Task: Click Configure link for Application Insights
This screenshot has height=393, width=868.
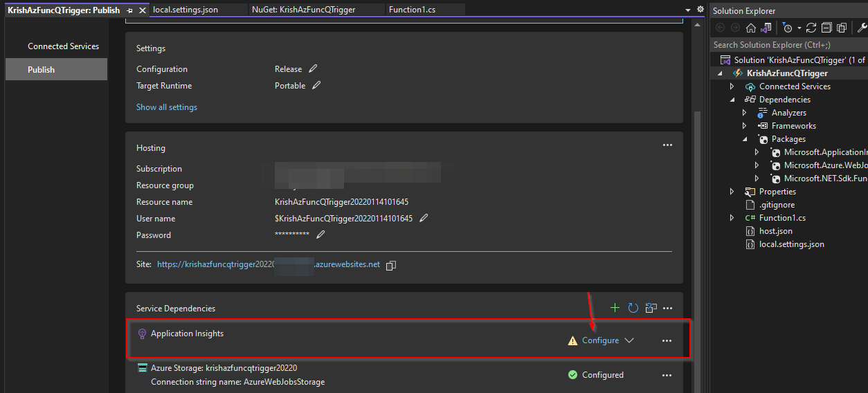Action: click(x=600, y=340)
